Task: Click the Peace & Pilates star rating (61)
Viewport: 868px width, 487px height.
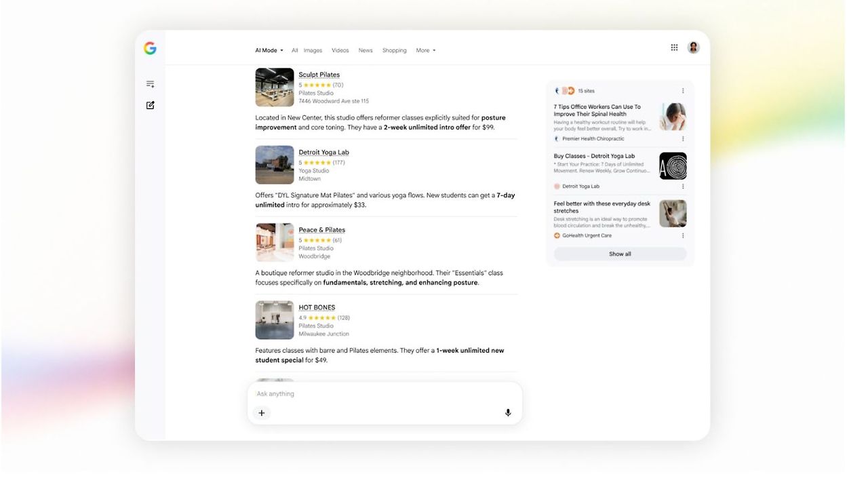Action: [320, 240]
